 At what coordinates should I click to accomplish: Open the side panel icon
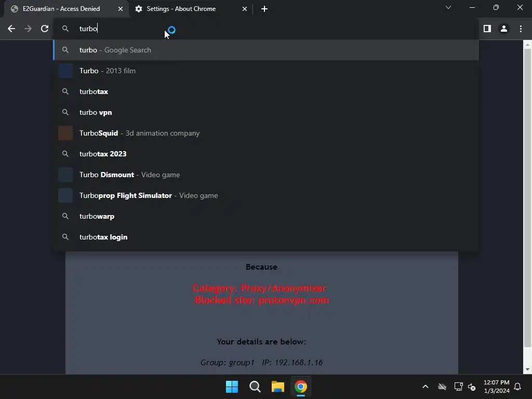pyautogui.click(x=487, y=29)
